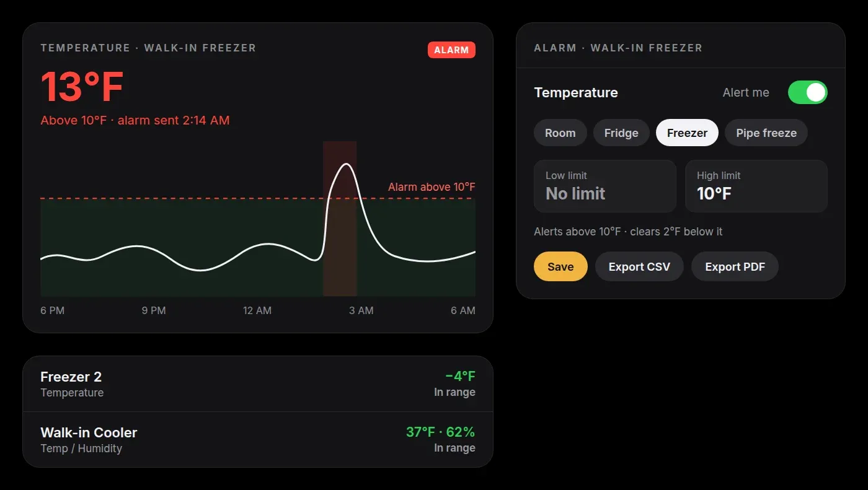
Task: Click the 12 AM axis label
Action: [x=257, y=310]
